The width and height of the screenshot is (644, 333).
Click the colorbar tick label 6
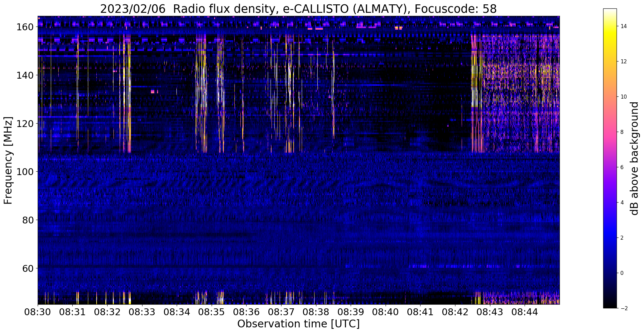click(622, 167)
